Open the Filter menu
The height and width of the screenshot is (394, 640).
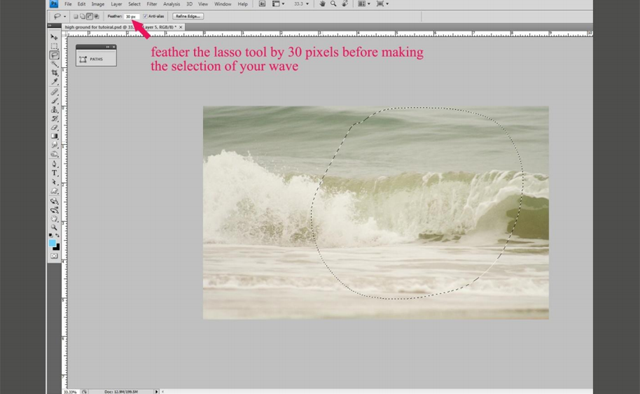(x=152, y=4)
